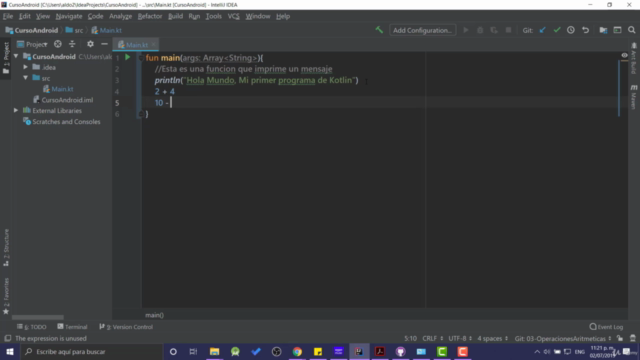Open IntelliJ IDEA from the taskbar

pyautogui.click(x=359, y=351)
